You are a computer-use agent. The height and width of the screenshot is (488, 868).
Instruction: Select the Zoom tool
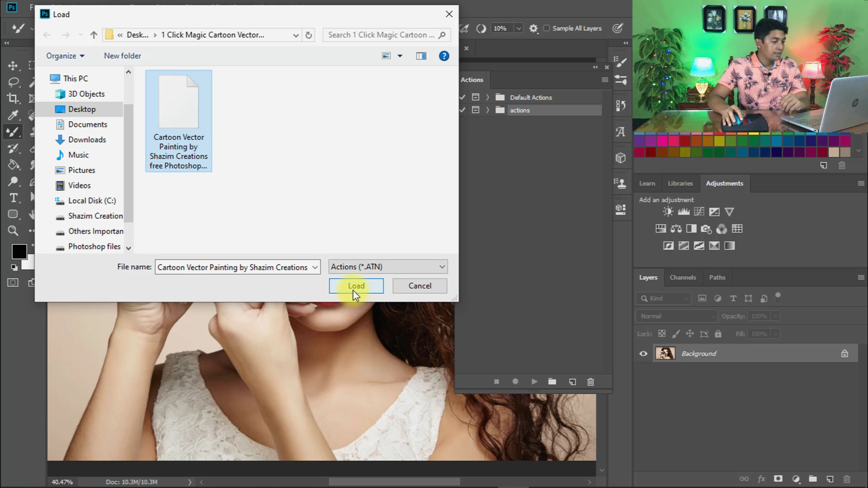[x=13, y=230]
